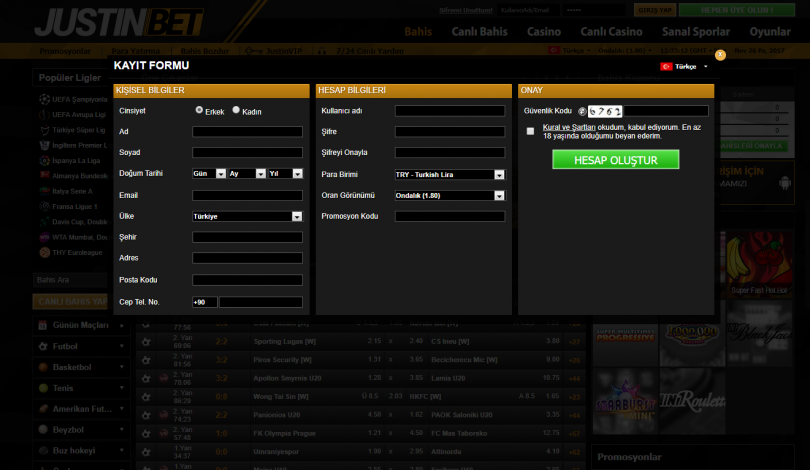
Task: Open the form's Türkçe language selector
Action: coord(684,67)
